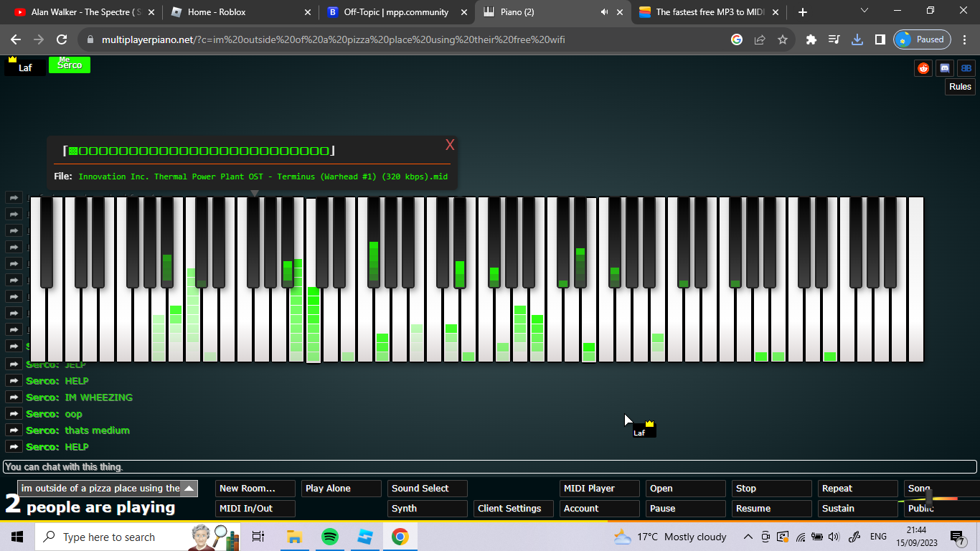Click the Open file button
This screenshot has height=551, width=980.
[x=686, y=489]
